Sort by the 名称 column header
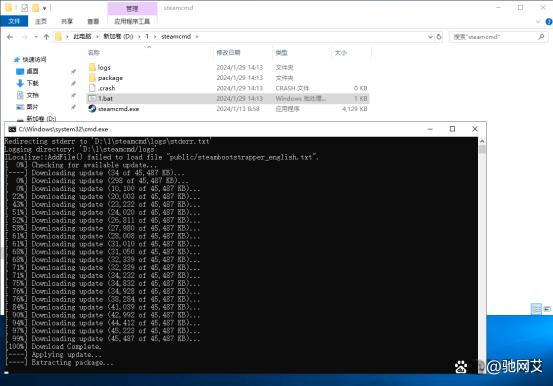 click(93, 53)
